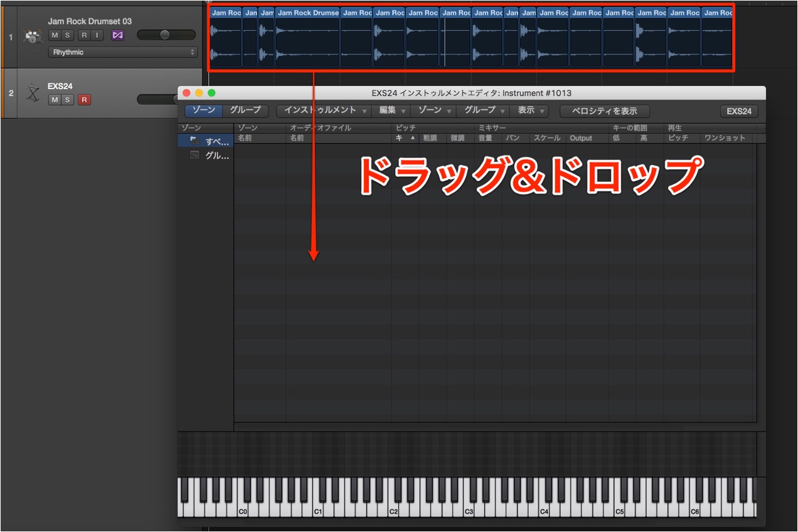Click the keyboard stand icon on EXS24 track
Screen dimensions: 798x532
point(33,93)
